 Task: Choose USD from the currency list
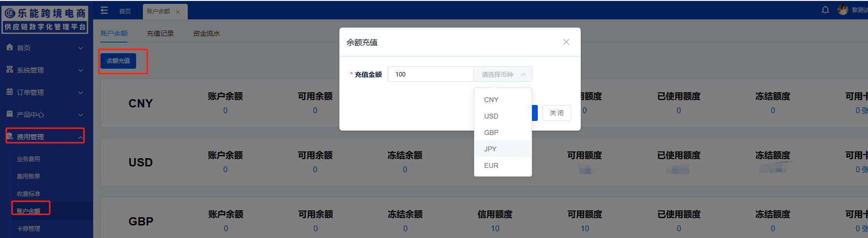click(503, 116)
